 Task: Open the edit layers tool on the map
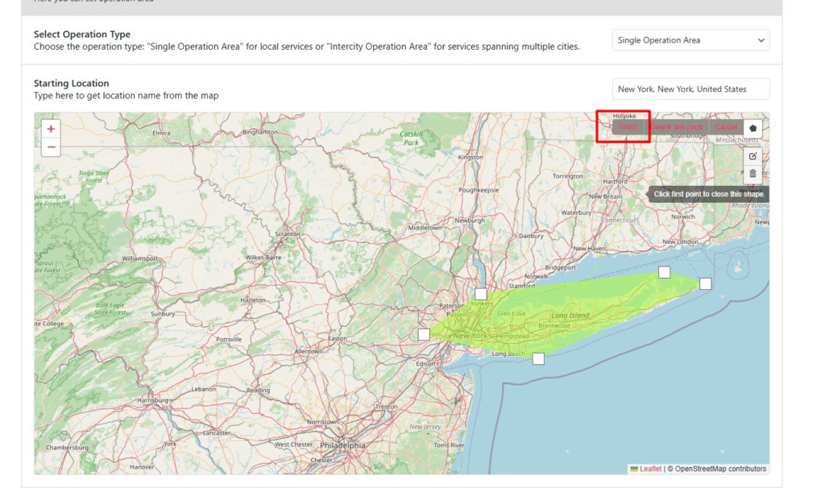753,156
